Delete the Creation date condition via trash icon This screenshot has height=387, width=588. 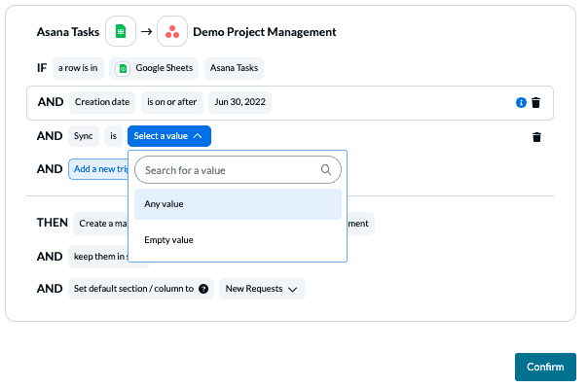[x=535, y=102]
